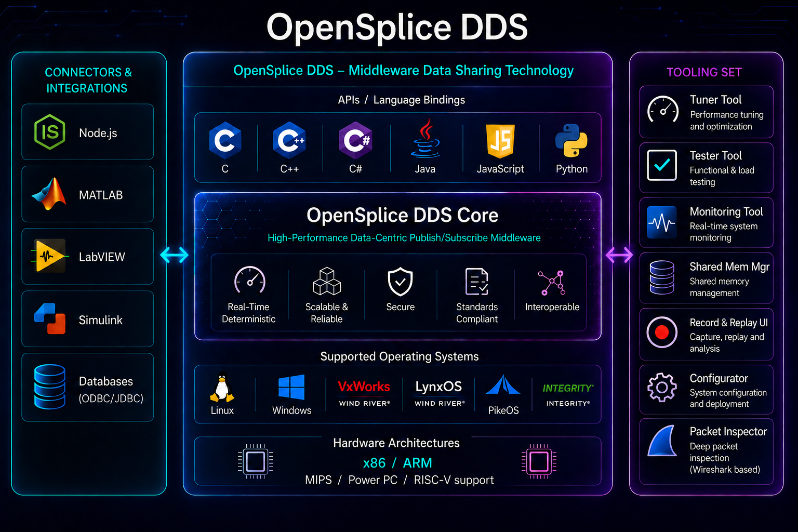The width and height of the screenshot is (798, 532).
Task: Select the Tester Tool title
Action: pyautogui.click(x=715, y=155)
